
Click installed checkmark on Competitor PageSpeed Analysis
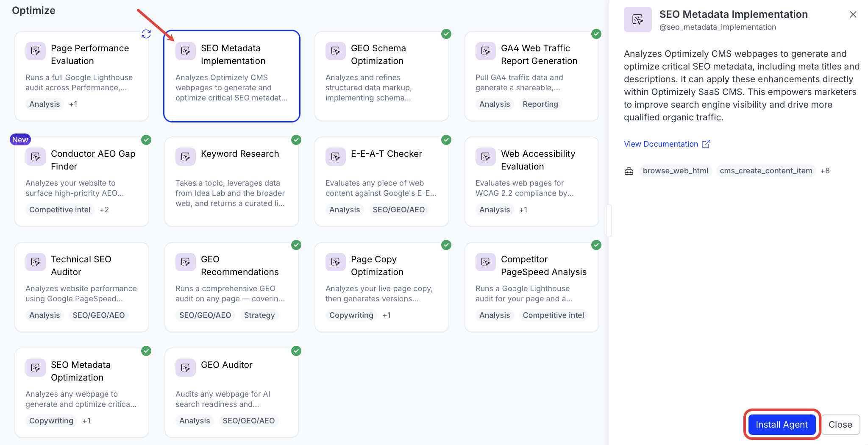[x=596, y=245]
